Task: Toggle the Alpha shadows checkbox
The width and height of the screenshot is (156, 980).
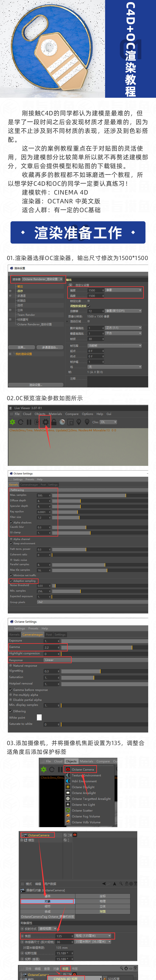Action: click(x=11, y=522)
